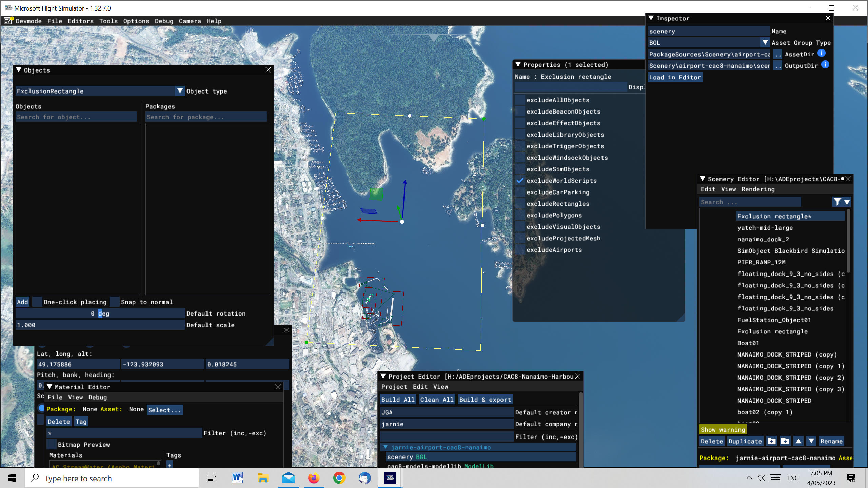Enable the excludeCarParking checkbox

[x=520, y=192]
